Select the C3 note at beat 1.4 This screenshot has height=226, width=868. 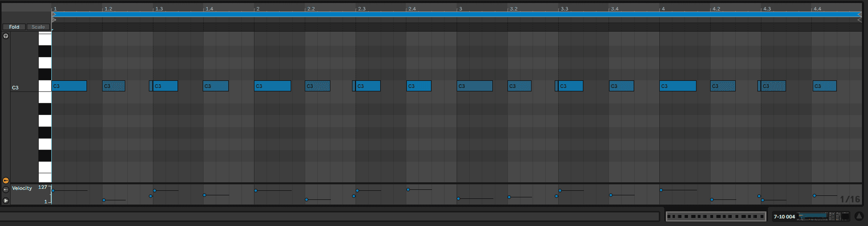pyautogui.click(x=216, y=86)
